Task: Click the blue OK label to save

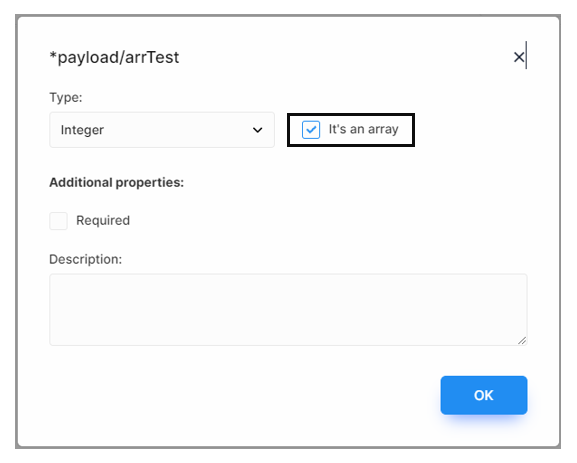Action: 484,395
